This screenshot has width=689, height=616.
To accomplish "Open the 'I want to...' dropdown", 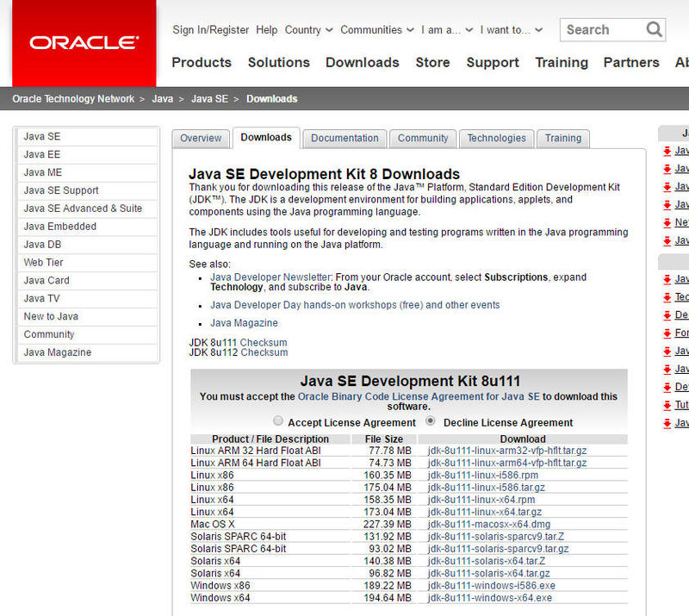I will 511,30.
